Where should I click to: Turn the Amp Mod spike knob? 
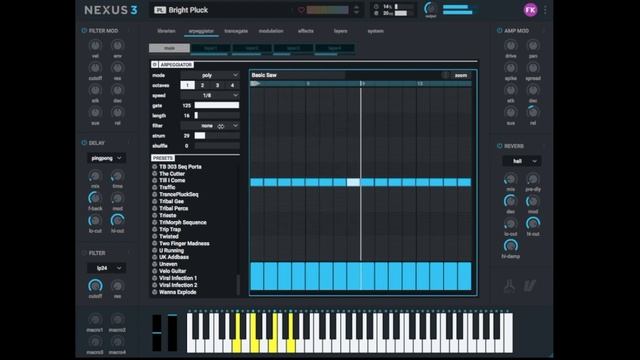[x=511, y=68]
